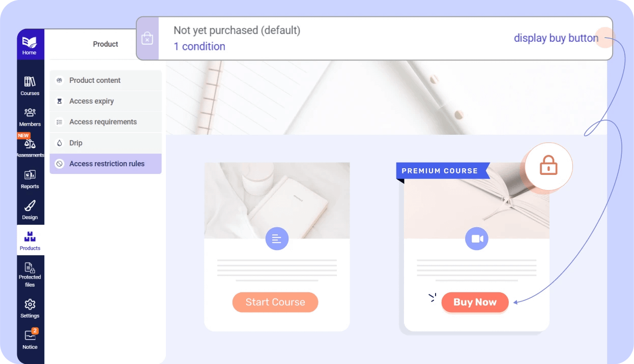634x364 pixels.
Task: Click the 'display buy button' link
Action: 556,38
